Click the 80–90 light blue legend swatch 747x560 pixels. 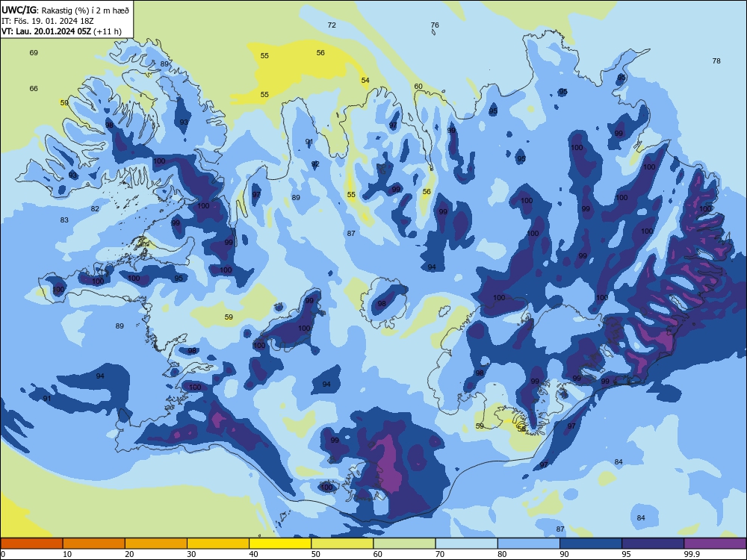pos(529,544)
